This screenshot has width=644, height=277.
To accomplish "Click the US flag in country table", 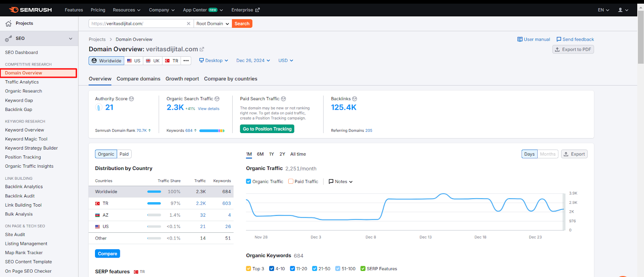I will tap(97, 227).
